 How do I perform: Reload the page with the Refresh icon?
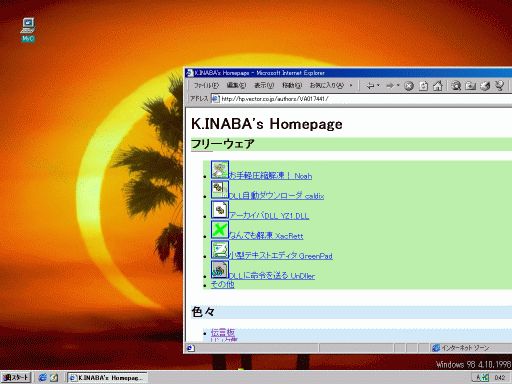point(423,86)
